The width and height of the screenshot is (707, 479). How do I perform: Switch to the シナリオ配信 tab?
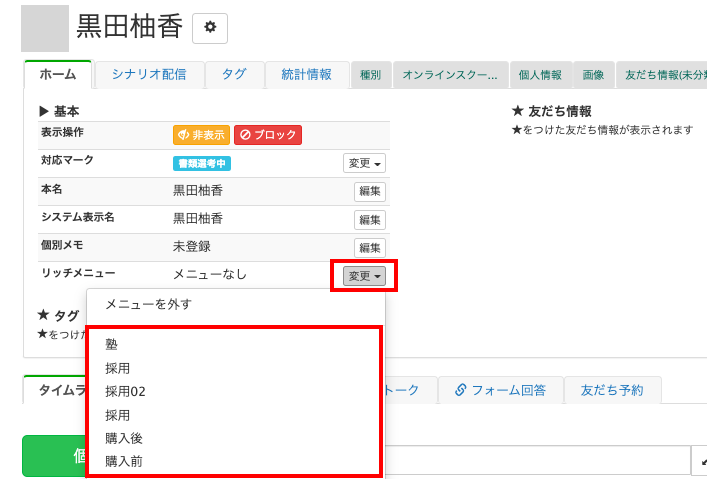pyautogui.click(x=148, y=75)
